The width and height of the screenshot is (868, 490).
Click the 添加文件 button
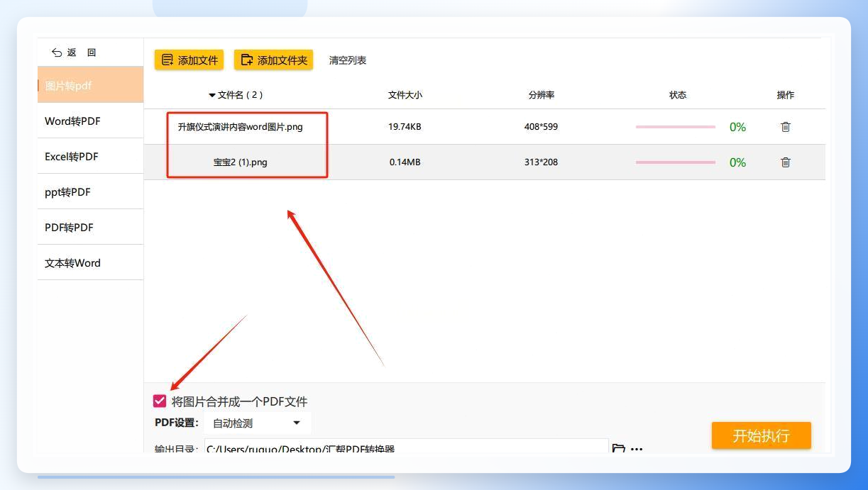189,60
